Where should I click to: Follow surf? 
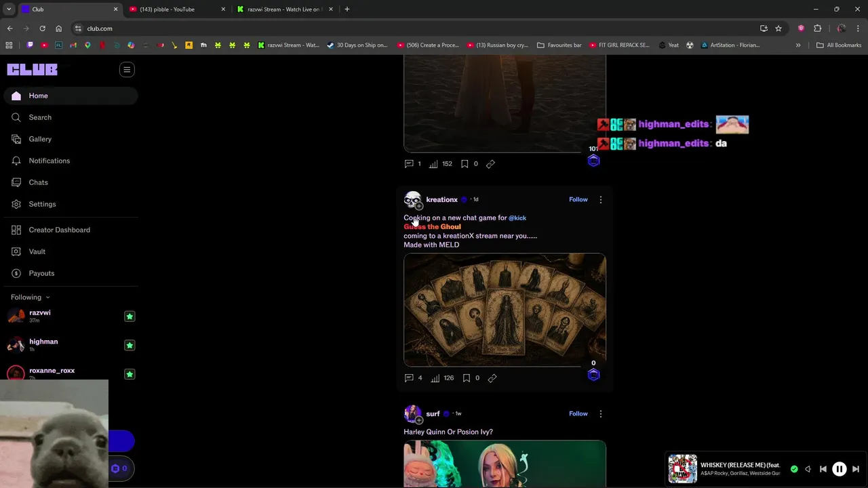[578, 413]
